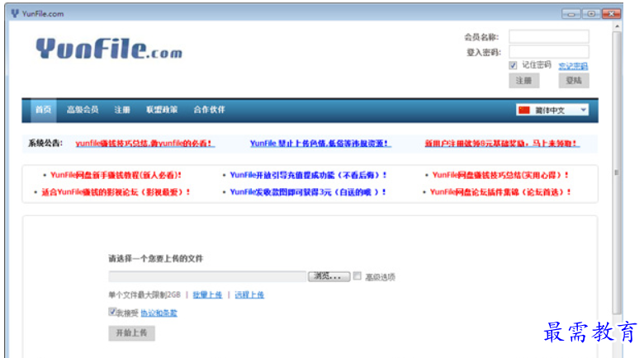Focus the 登入密码 password field

(549, 52)
